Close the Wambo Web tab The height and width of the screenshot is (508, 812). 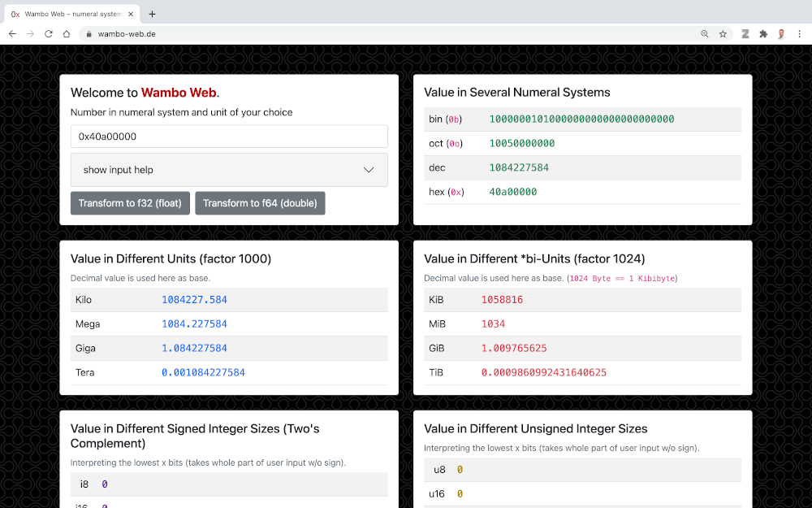click(x=131, y=15)
